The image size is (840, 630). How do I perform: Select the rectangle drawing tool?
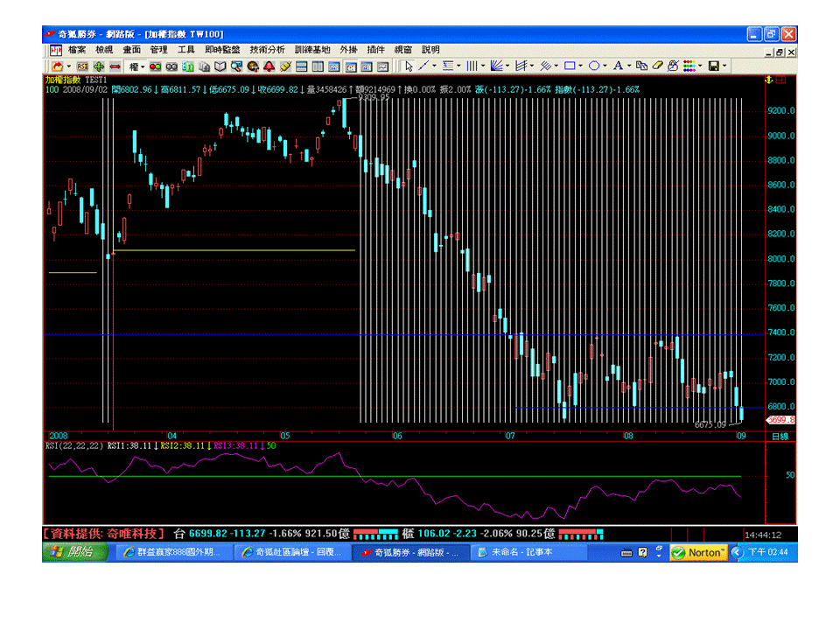click(x=570, y=66)
